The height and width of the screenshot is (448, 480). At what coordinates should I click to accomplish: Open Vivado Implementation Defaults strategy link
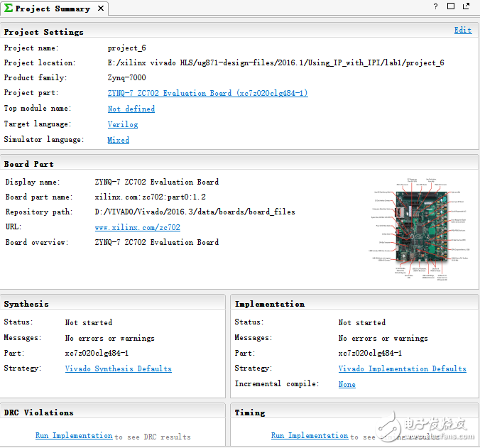[x=402, y=368]
